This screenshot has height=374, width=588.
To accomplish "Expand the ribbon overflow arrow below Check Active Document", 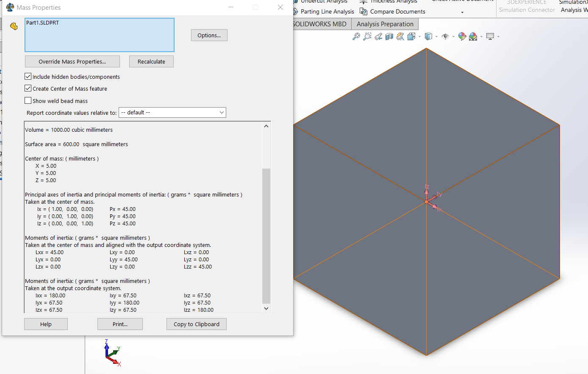I will (x=462, y=12).
